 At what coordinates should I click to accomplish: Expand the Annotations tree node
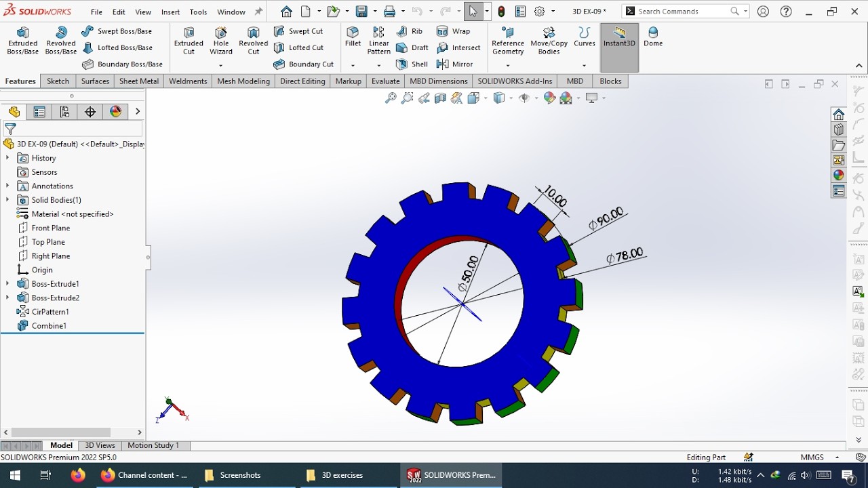pos(7,186)
